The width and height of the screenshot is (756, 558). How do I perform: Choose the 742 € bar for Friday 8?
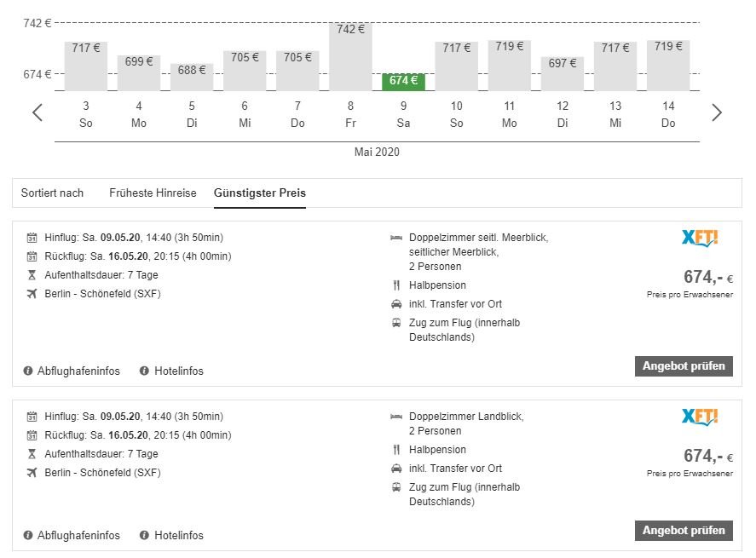coord(350,57)
